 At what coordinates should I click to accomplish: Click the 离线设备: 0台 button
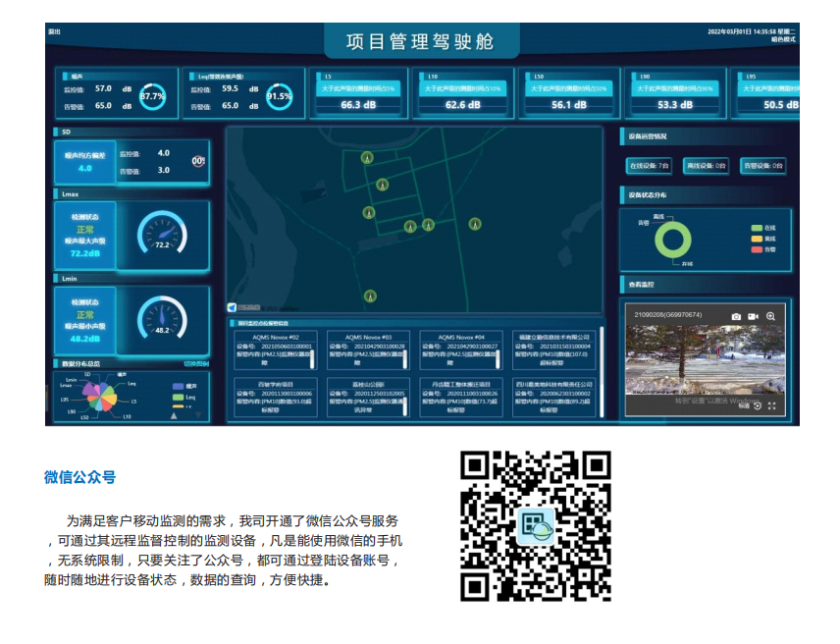point(707,166)
